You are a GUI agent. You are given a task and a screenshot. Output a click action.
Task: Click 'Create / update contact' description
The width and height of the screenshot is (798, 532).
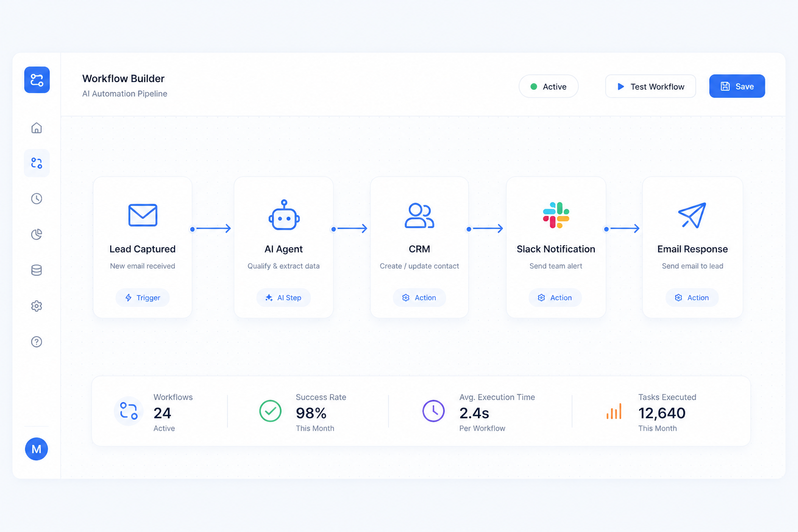419,266
